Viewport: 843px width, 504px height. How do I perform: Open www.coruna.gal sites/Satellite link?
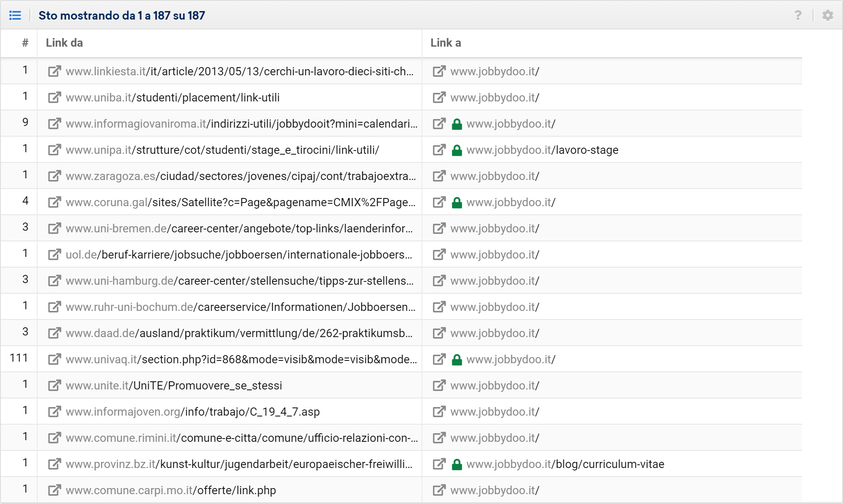coord(241,202)
